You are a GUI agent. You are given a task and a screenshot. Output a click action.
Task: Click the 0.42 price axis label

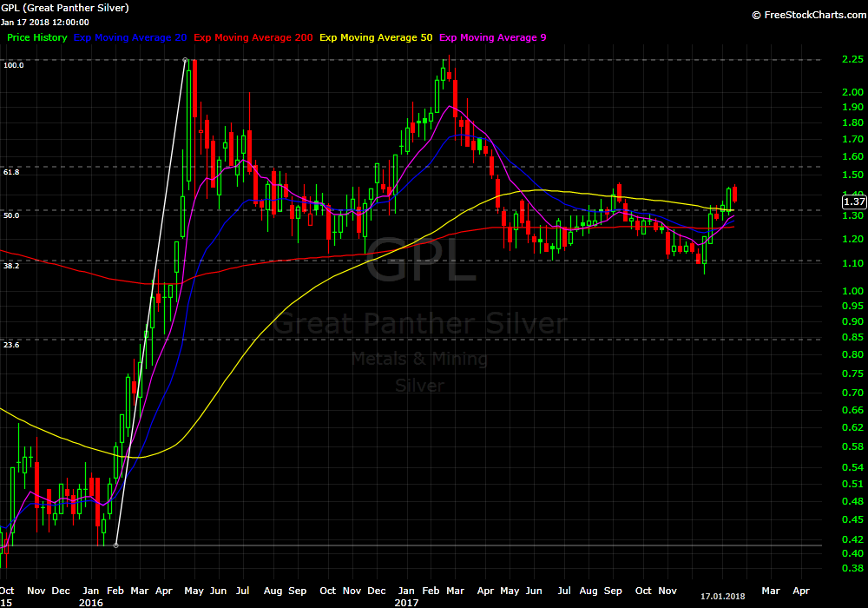(x=852, y=539)
